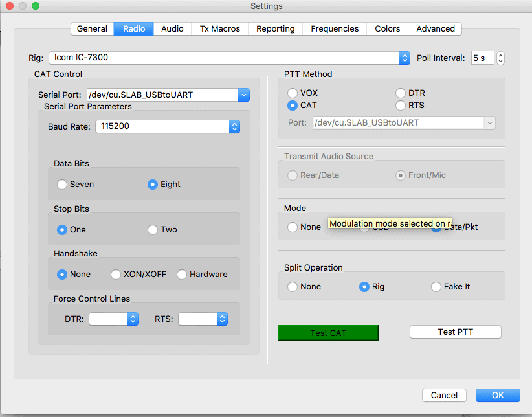Expand the Baud Rate dropdown
The height and width of the screenshot is (417, 532).
(234, 126)
